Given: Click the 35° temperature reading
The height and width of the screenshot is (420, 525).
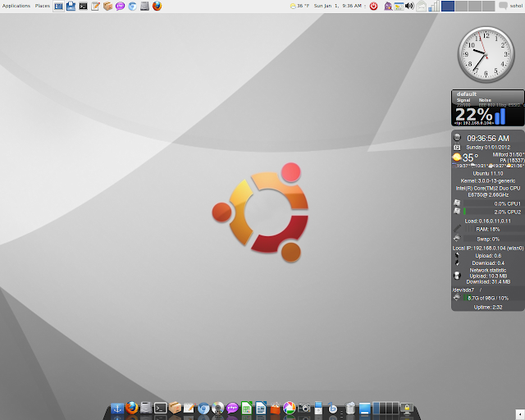Looking at the screenshot, I should click(470, 157).
